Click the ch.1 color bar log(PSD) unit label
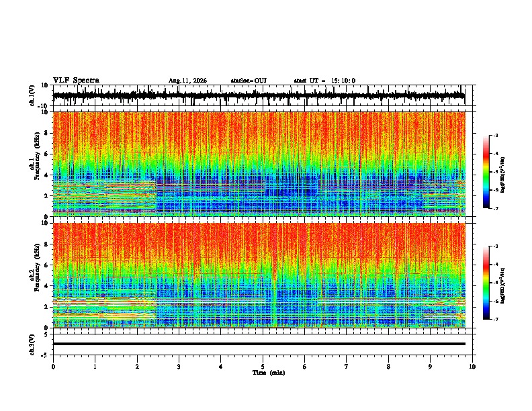The width and height of the screenshot is (532, 411). point(503,175)
